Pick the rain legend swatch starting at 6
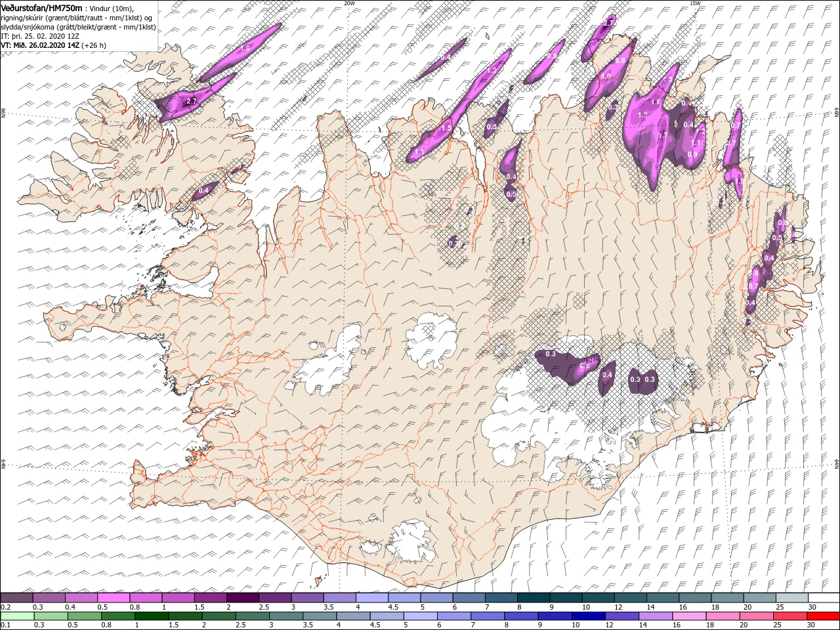This screenshot has width=840, height=630. click(x=453, y=616)
